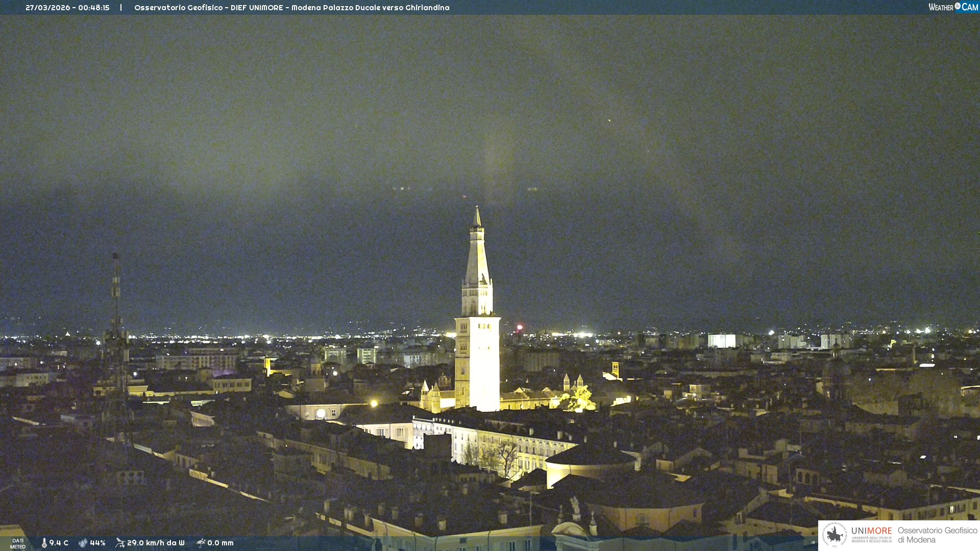Click the 00:48:15 time stamp

pyautogui.click(x=94, y=8)
